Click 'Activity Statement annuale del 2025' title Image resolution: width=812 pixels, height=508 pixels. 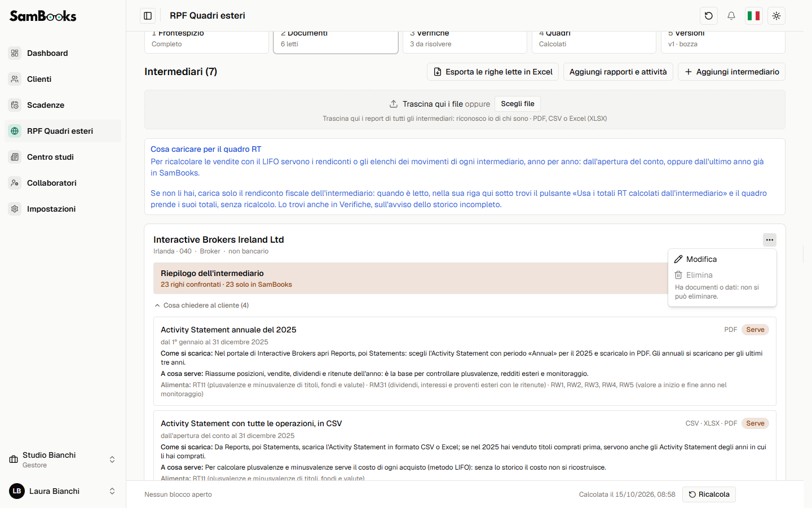tap(228, 330)
